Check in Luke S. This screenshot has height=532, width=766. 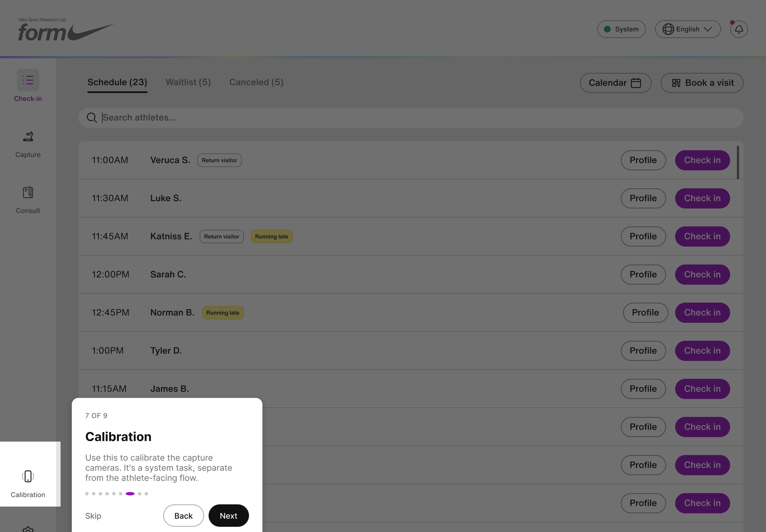(702, 198)
